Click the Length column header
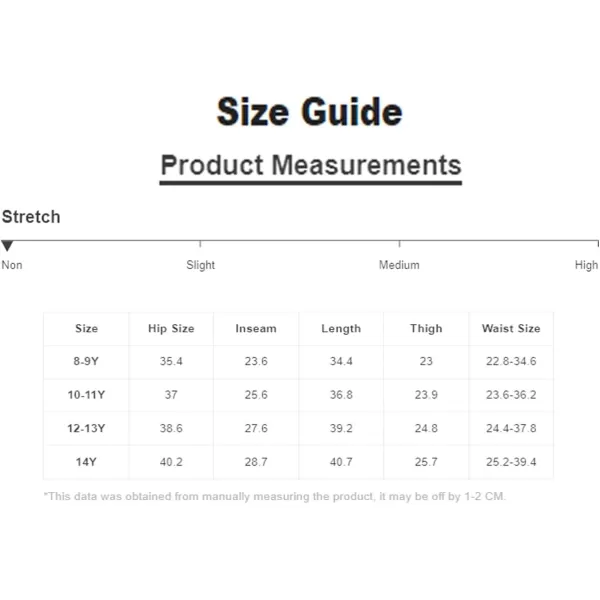The width and height of the screenshot is (600, 600). point(341,329)
